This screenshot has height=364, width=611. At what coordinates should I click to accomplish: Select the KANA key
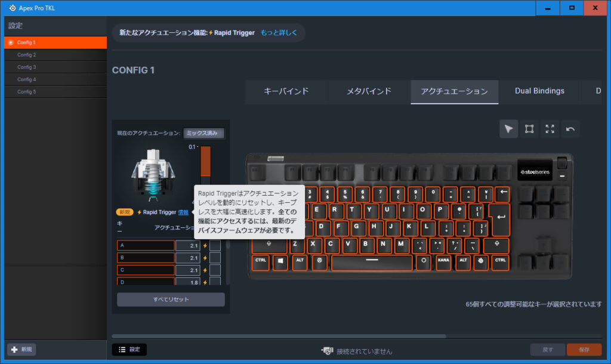click(443, 263)
